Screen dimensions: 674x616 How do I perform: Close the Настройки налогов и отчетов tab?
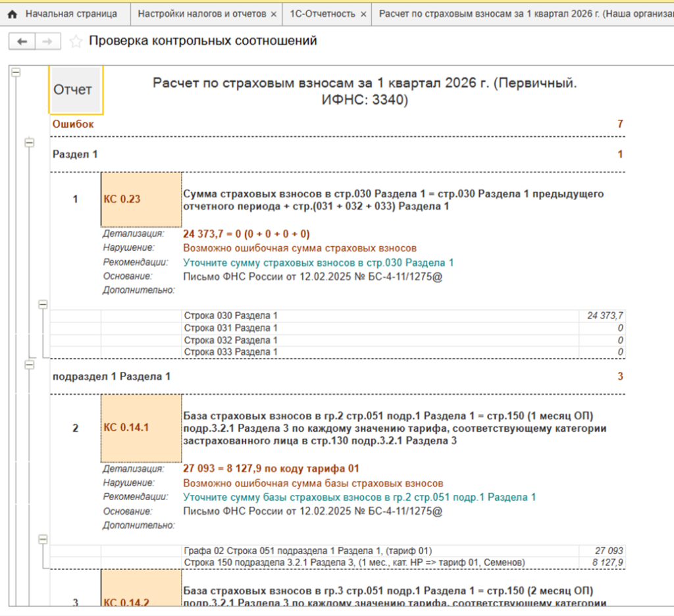tap(273, 14)
